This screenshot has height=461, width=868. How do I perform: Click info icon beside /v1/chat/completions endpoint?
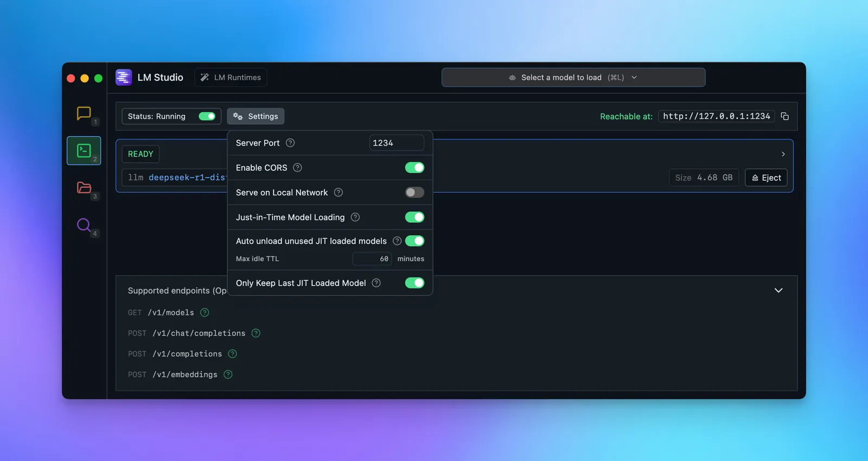pos(256,333)
